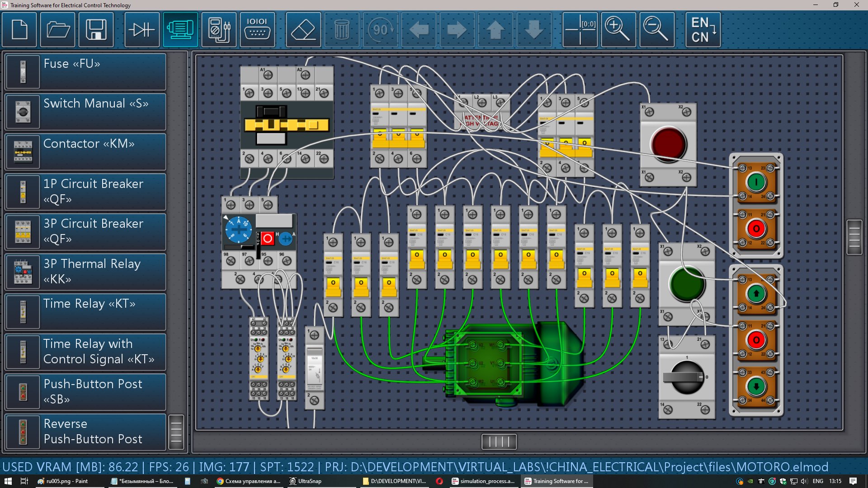Switch language with EN CN button
The image size is (868, 488).
[x=703, y=30]
